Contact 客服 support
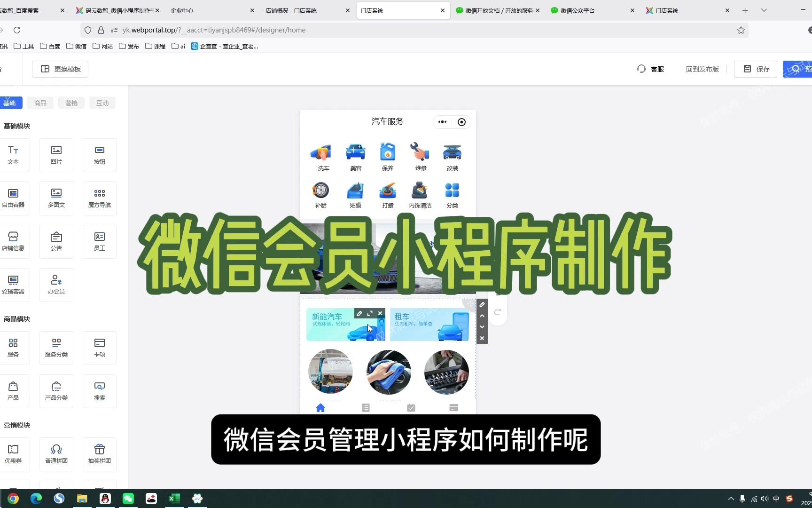Viewport: 812px width, 508px height. (650, 69)
